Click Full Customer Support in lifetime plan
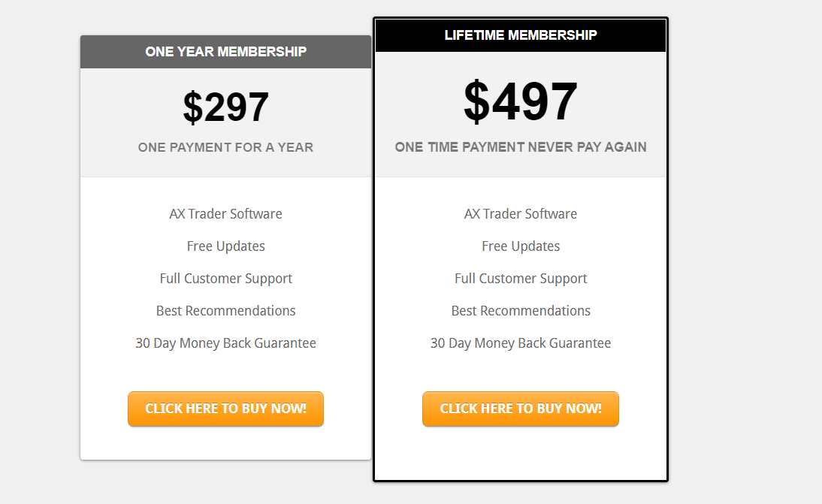The height and width of the screenshot is (504, 822). 521,279
